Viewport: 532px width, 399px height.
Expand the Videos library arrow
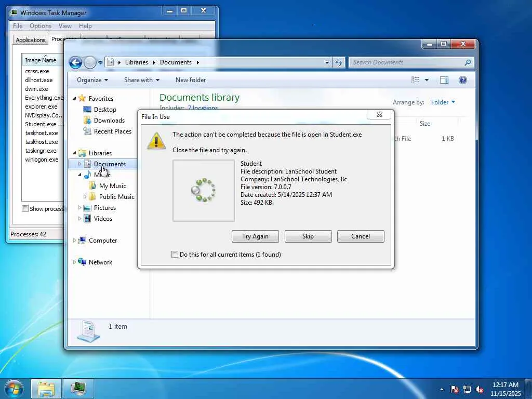[79, 219]
